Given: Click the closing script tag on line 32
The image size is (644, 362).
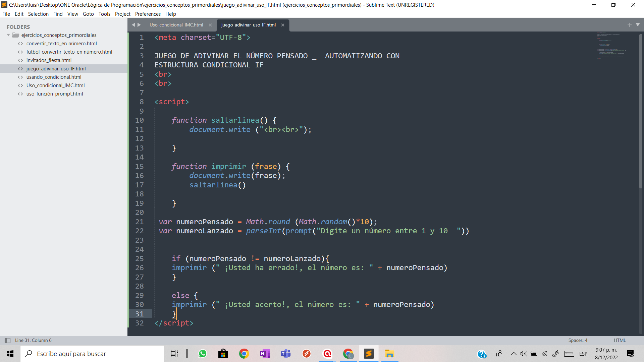Looking at the screenshot, I should point(174,323).
